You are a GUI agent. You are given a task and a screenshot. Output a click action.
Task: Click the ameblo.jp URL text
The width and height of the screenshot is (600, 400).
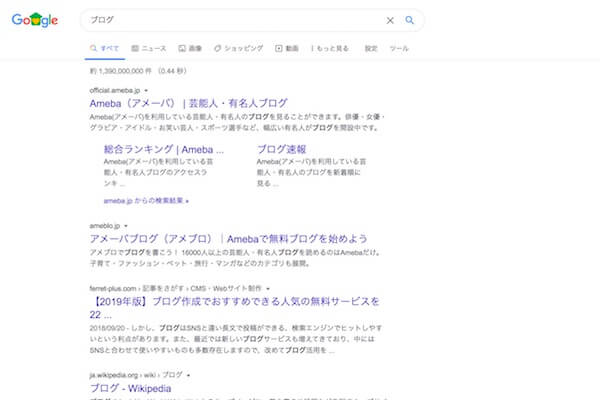click(105, 226)
